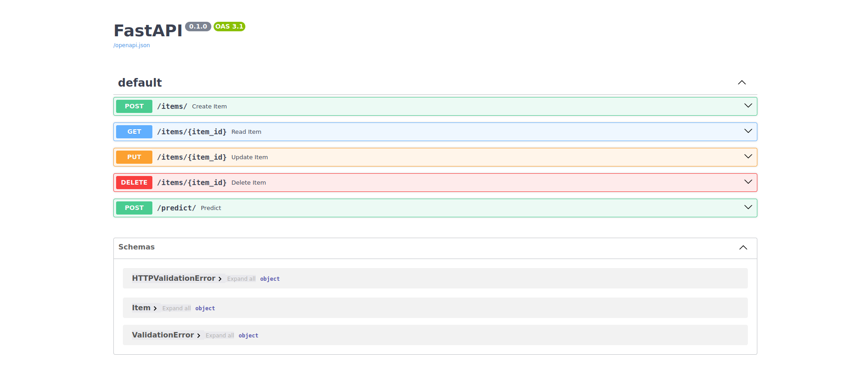Click the FastAPI title

[x=148, y=31]
